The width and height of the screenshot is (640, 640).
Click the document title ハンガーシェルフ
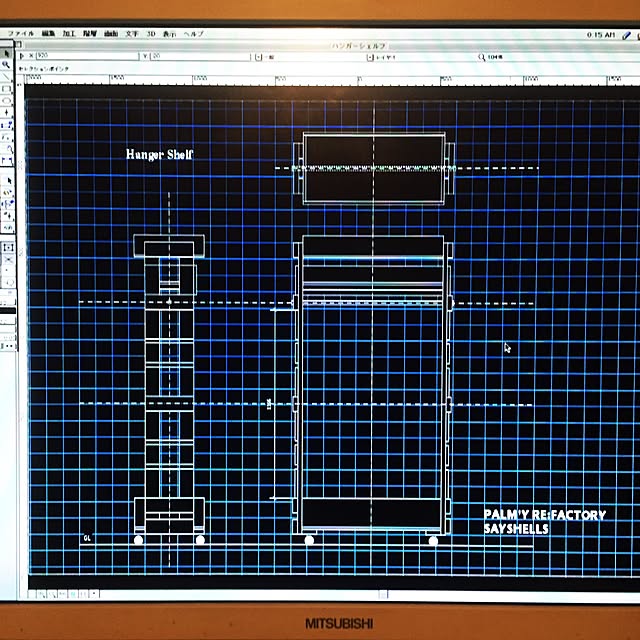pos(359,46)
